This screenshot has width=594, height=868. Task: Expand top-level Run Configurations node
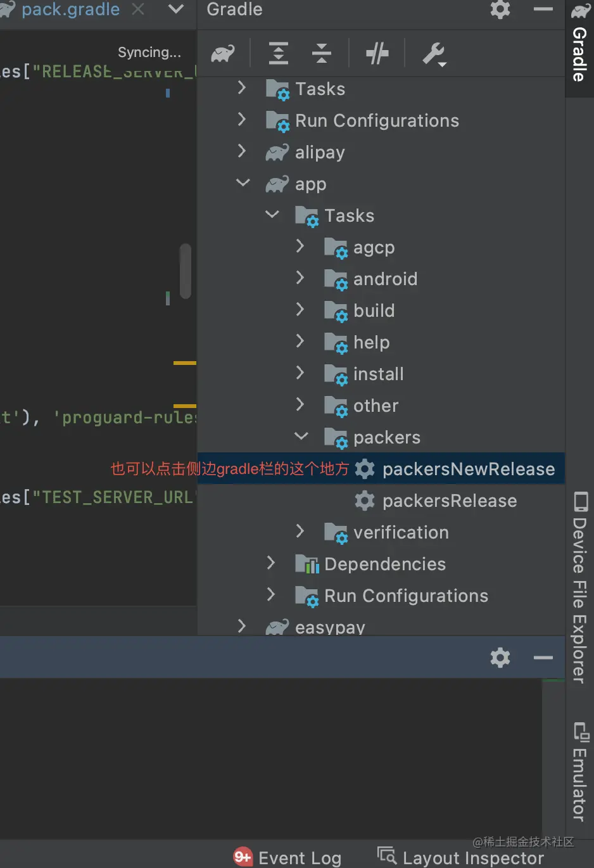pyautogui.click(x=241, y=119)
